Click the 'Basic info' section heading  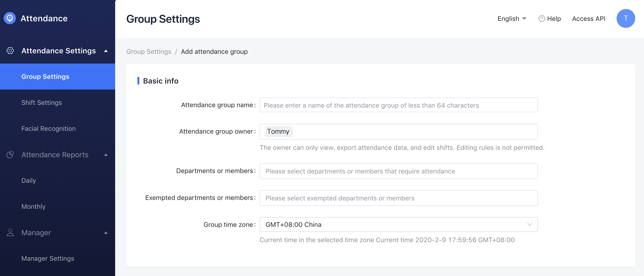coord(160,81)
